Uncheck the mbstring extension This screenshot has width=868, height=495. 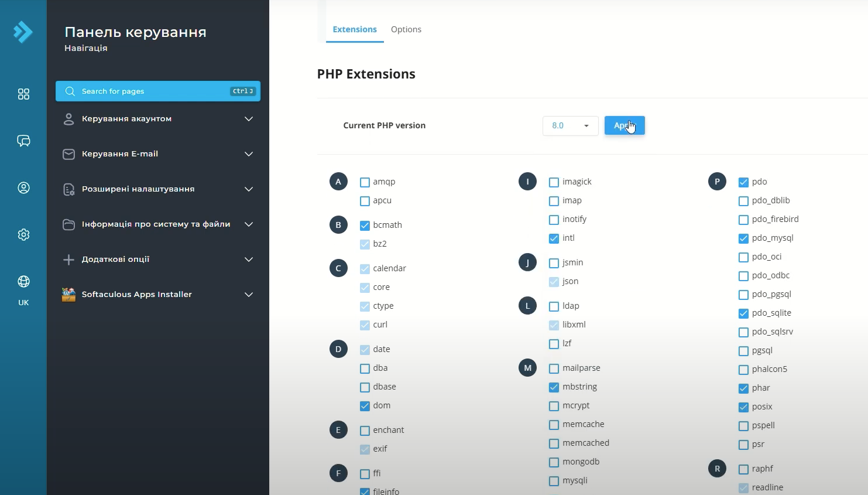pos(554,387)
